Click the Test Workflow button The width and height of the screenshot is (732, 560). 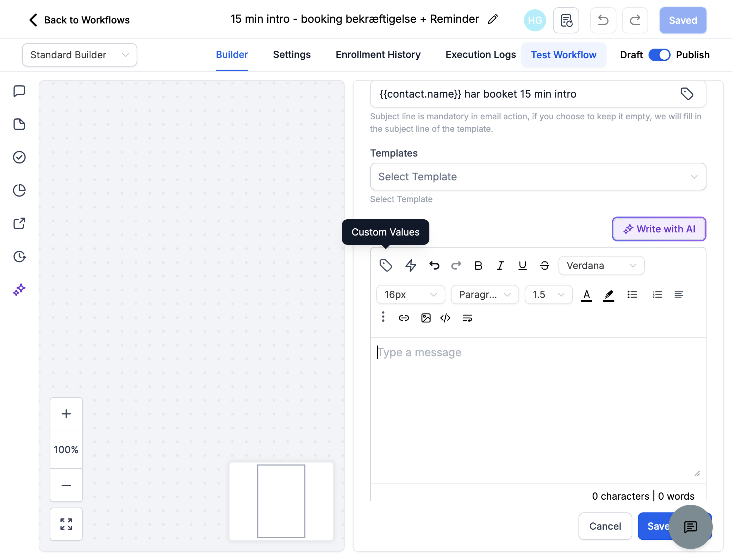point(564,55)
